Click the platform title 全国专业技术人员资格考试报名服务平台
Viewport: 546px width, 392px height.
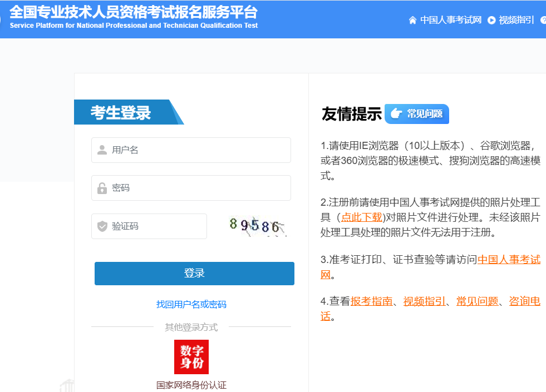click(134, 12)
